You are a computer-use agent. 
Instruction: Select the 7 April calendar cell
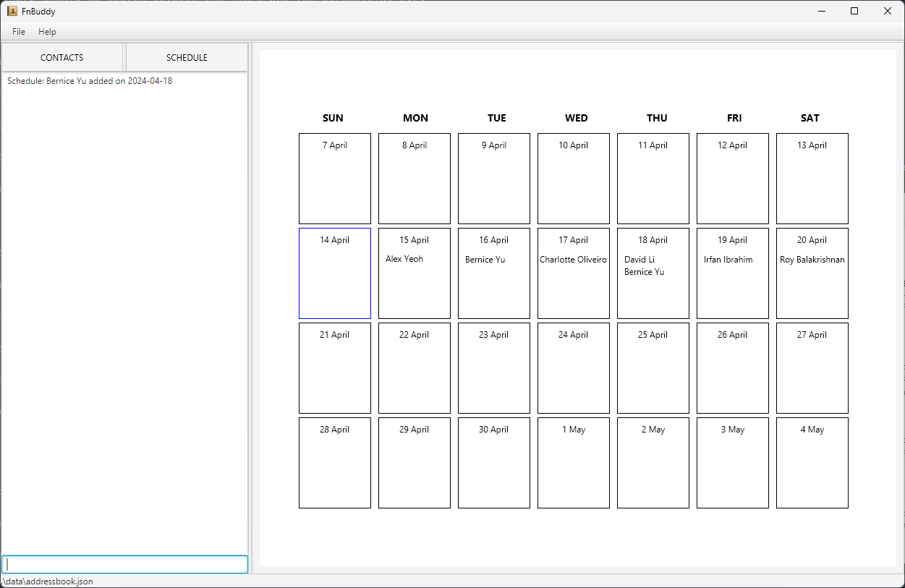coord(335,179)
